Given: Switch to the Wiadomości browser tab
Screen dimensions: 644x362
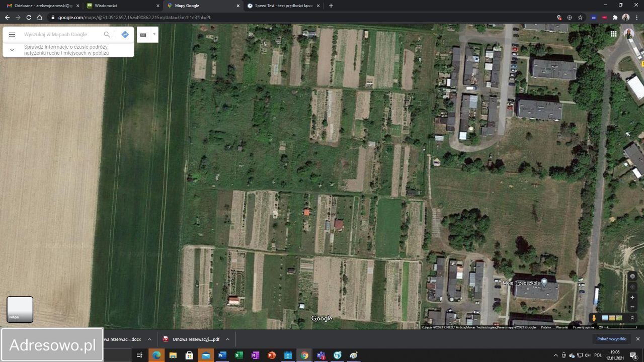Looking at the screenshot, I should pos(121,6).
